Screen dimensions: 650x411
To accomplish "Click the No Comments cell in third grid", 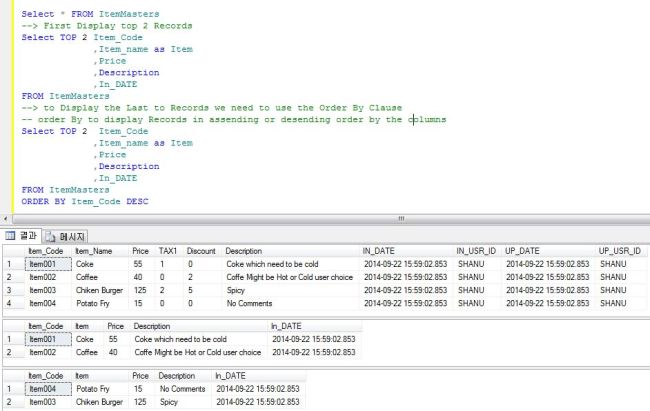I will coord(184,389).
